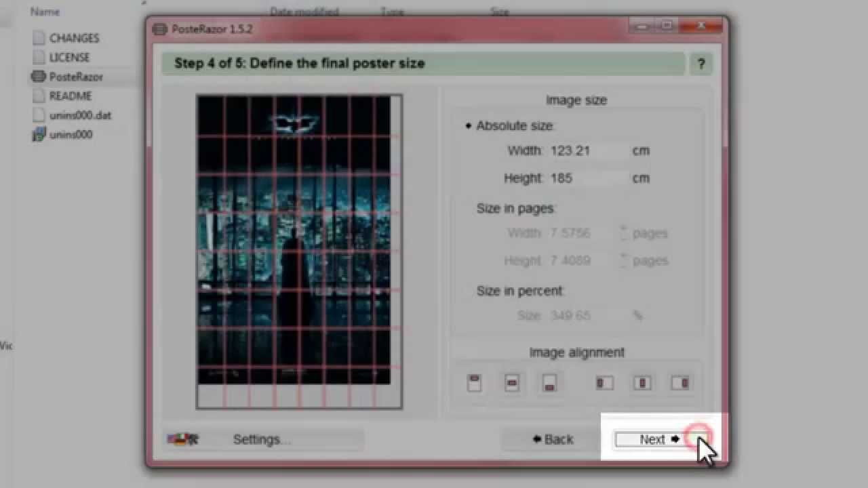Viewport: 868px width, 488px height.
Task: Click the poster preview with cut grid
Action: 299,251
